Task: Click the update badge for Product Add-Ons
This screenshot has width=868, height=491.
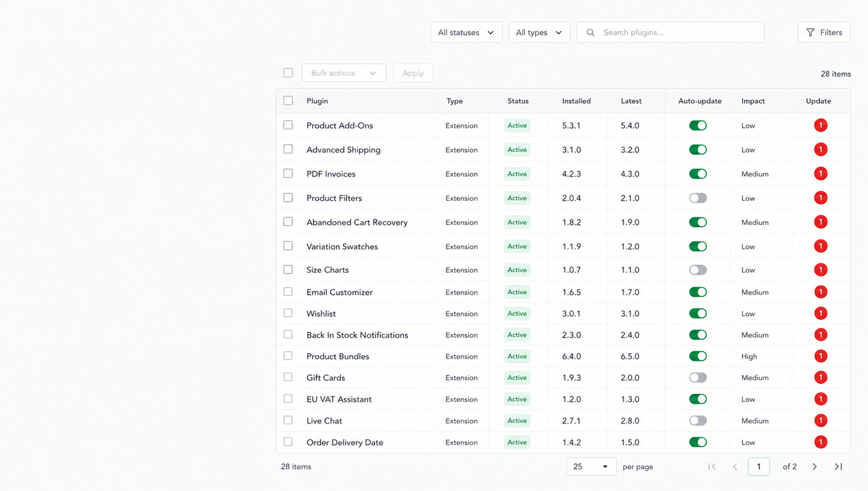Action: [821, 125]
